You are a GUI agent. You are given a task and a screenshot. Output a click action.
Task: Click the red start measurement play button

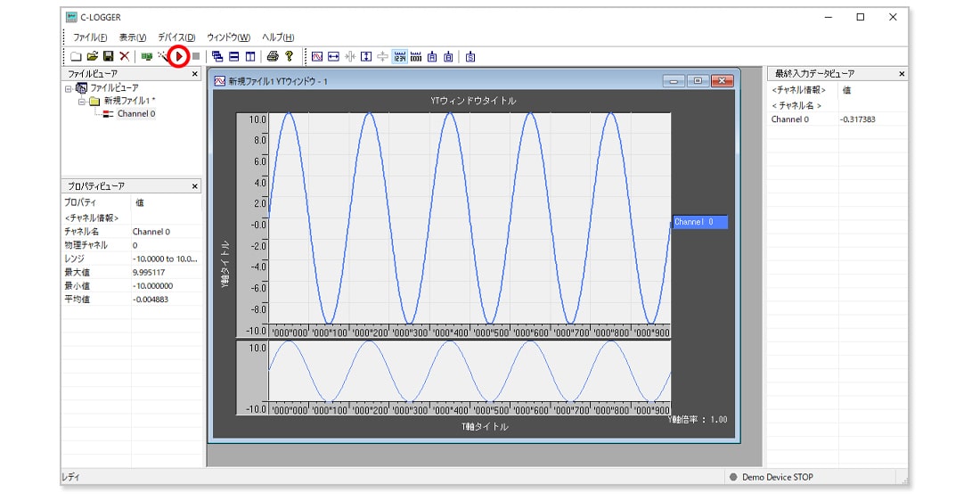[180, 56]
